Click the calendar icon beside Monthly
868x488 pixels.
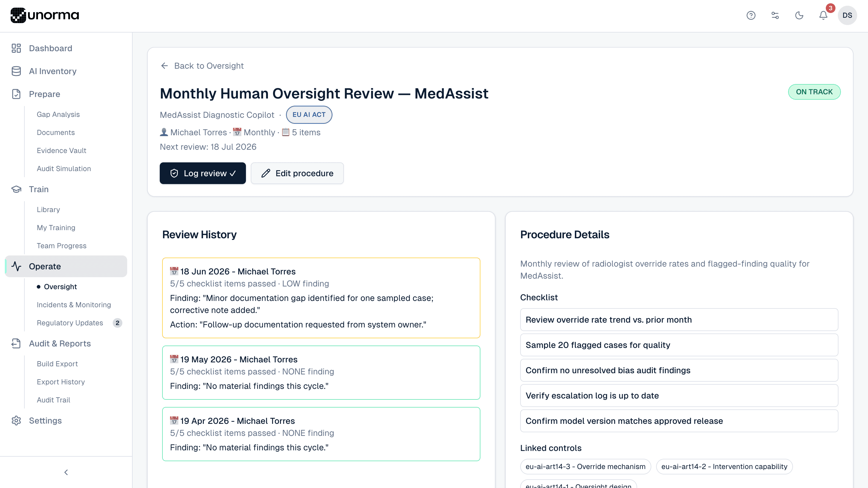(x=237, y=132)
